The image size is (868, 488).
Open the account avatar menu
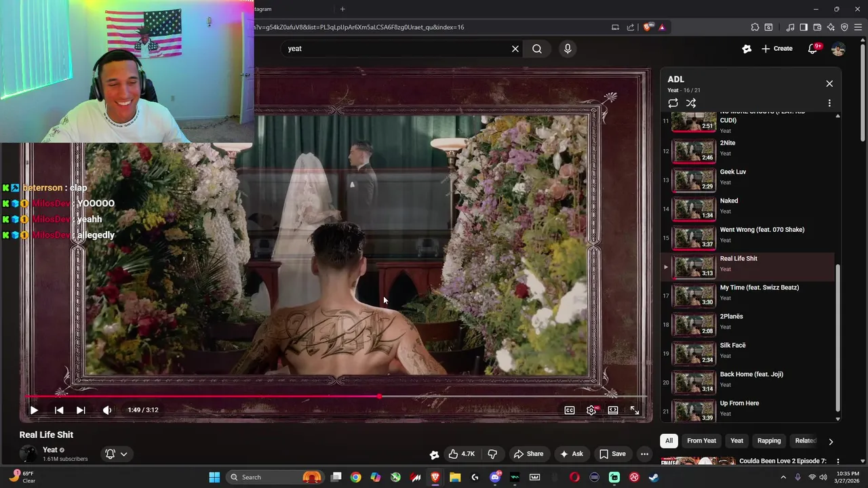coord(838,49)
